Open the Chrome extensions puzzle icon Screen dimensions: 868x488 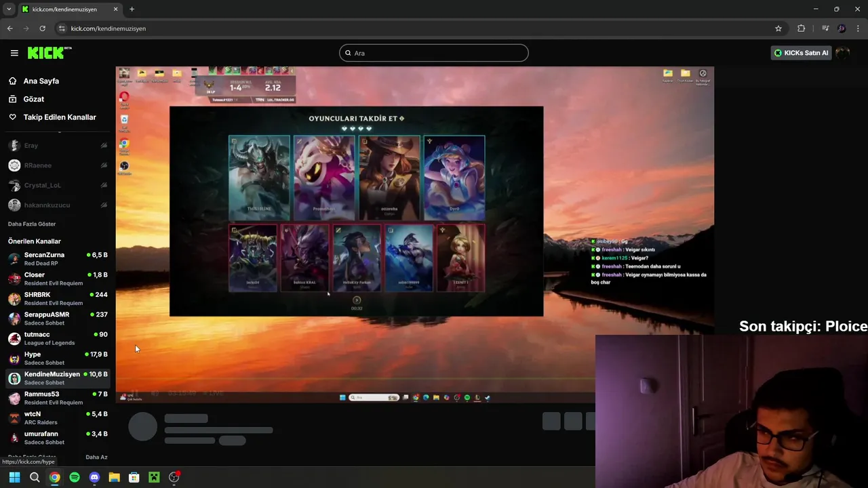click(x=802, y=28)
